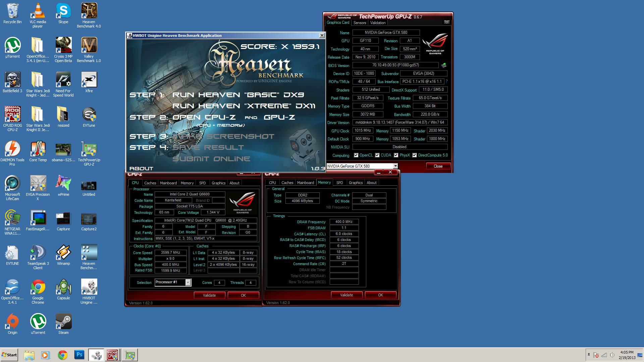Viewport: 644px width, 362px height.
Task: Click the GPU-Z screenshot camera icon
Action: pos(446,22)
